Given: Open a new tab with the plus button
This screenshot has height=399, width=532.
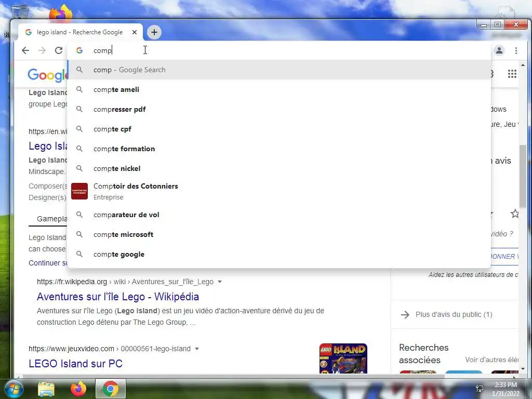Looking at the screenshot, I should 154,32.
